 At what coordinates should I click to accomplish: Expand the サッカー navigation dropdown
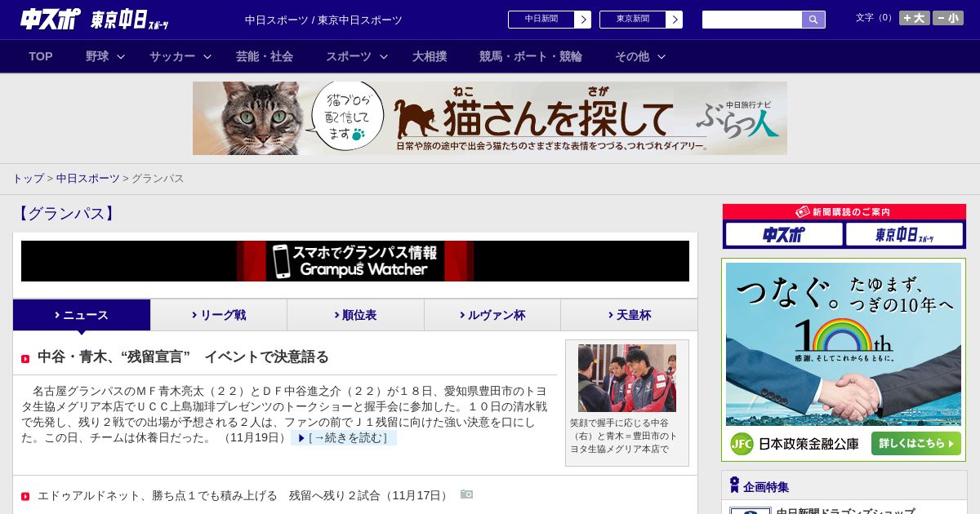(180, 56)
